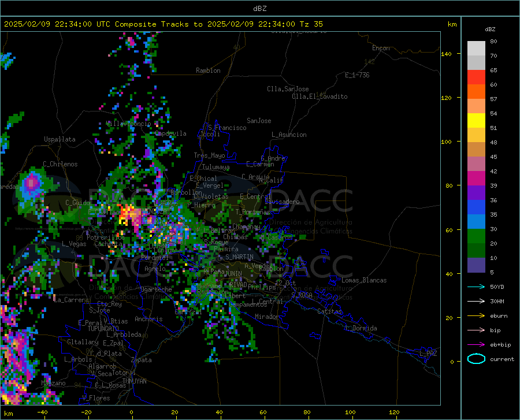520x420 pixels.
Task: Click the Lomas_Blancas map label
Action: (x=364, y=280)
